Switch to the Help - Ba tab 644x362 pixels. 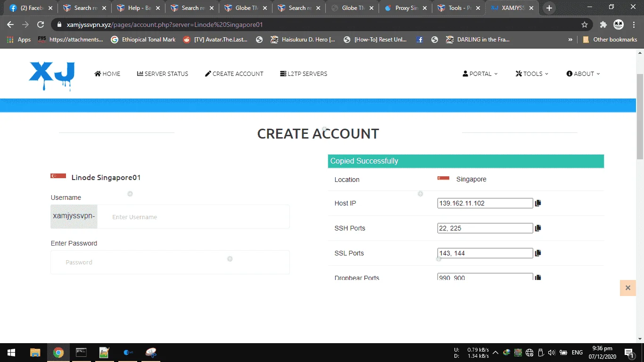pyautogui.click(x=138, y=8)
